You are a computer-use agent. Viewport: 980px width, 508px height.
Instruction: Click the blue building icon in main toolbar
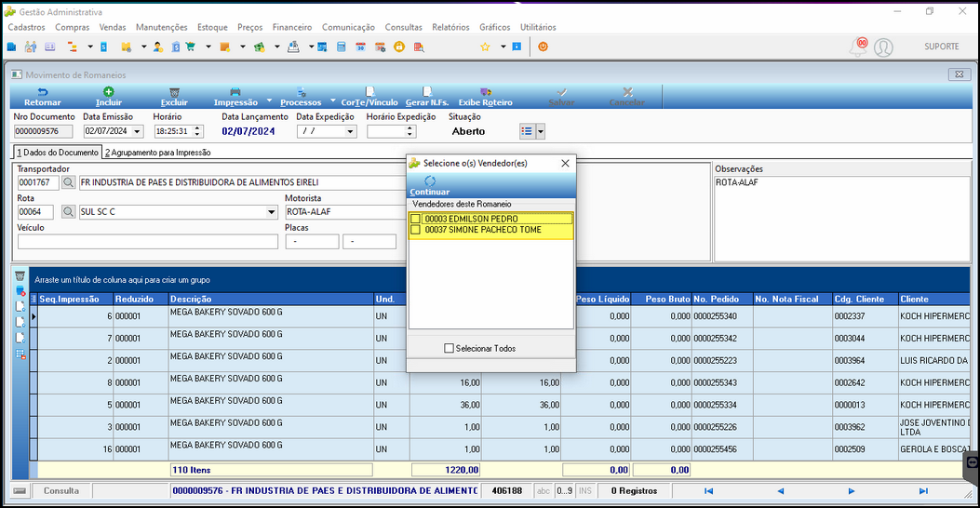click(x=12, y=47)
